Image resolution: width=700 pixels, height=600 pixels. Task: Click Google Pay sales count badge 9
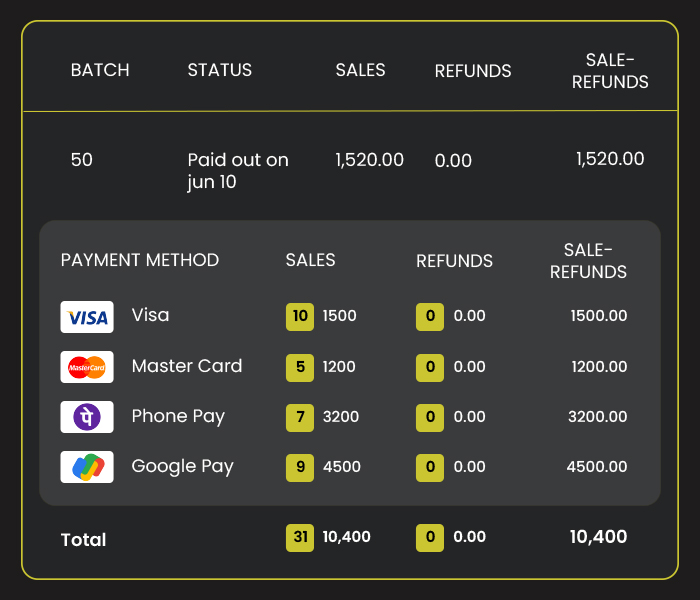(299, 467)
